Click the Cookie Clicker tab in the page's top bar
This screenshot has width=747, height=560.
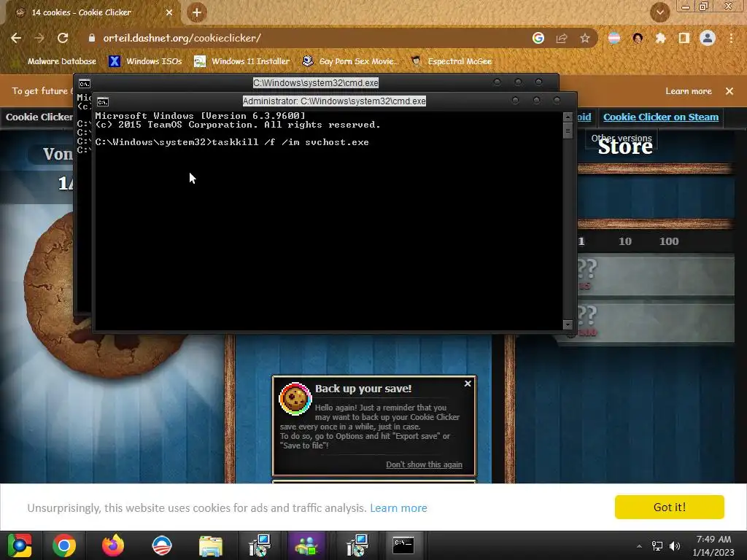pyautogui.click(x=39, y=117)
